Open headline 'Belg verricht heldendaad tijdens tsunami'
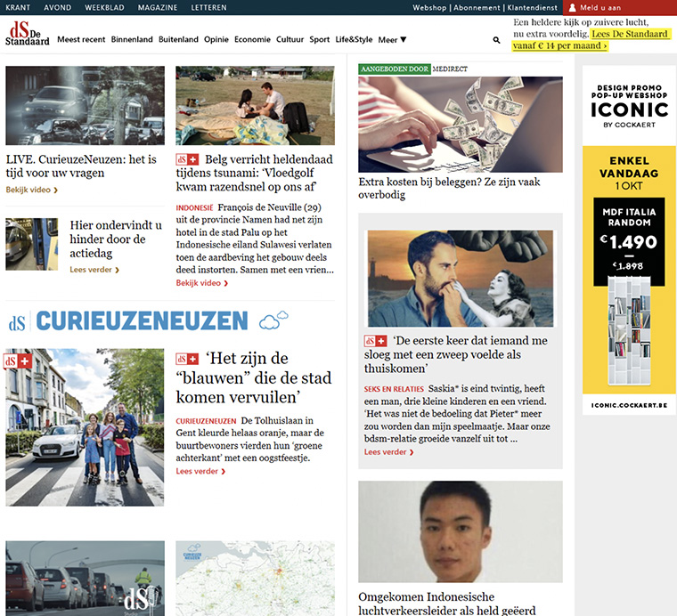The width and height of the screenshot is (677, 616). [x=255, y=173]
